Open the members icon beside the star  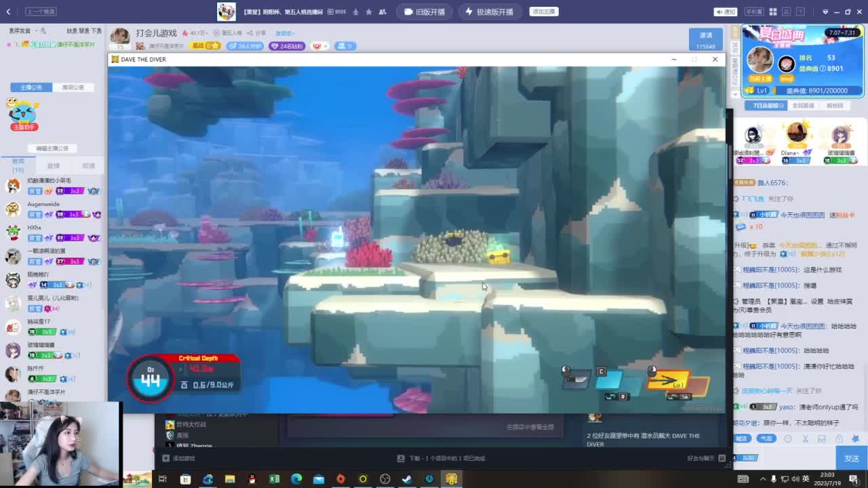pos(383,12)
